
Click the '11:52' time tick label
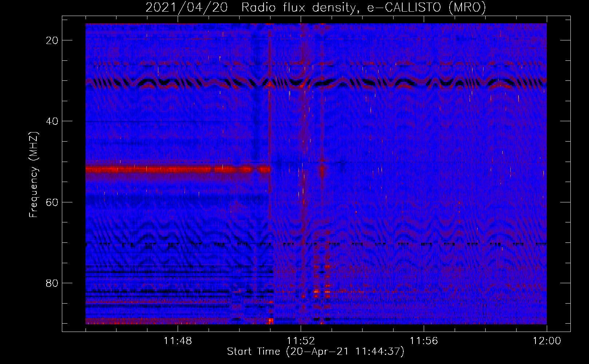[301, 341]
